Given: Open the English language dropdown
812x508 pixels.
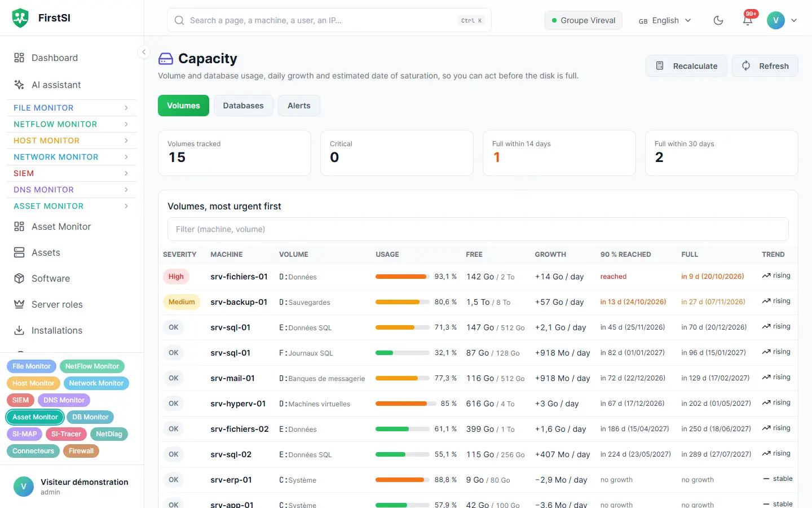Looking at the screenshot, I should 665,20.
